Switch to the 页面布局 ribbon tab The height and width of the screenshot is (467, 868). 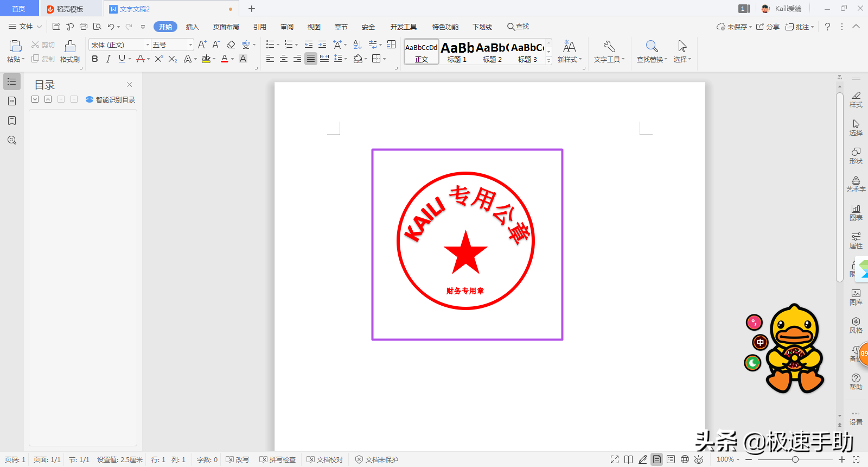[x=226, y=27]
